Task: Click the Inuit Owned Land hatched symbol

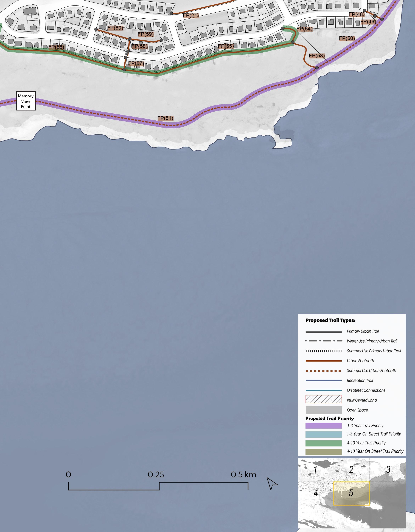Action: coord(323,399)
